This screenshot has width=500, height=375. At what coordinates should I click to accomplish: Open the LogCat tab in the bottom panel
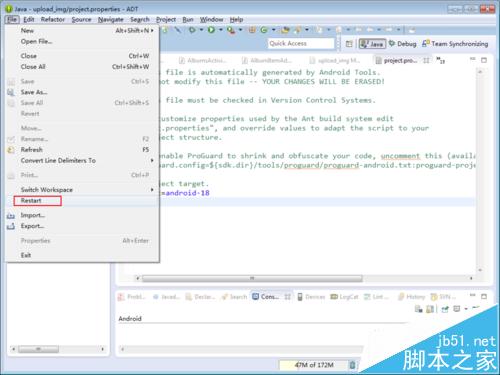(344, 297)
